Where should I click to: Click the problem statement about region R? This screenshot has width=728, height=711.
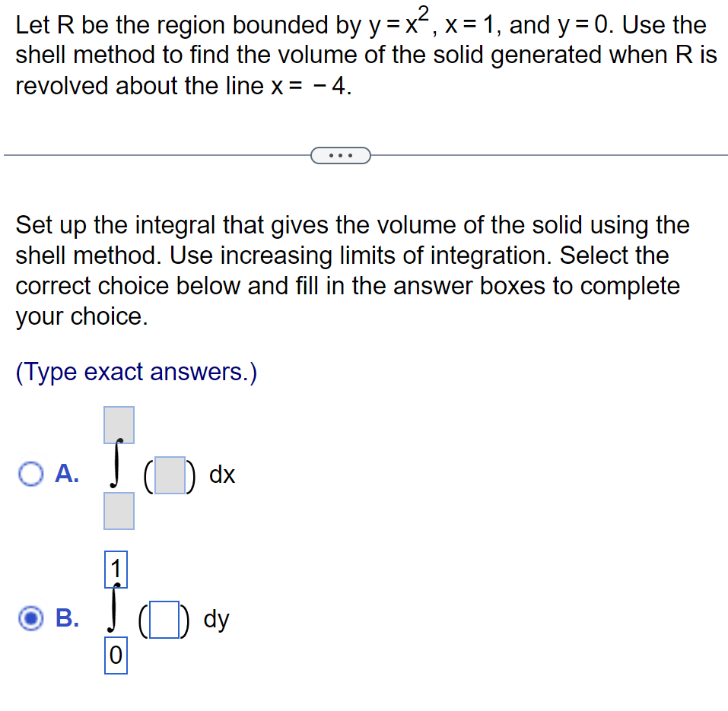tap(358, 53)
